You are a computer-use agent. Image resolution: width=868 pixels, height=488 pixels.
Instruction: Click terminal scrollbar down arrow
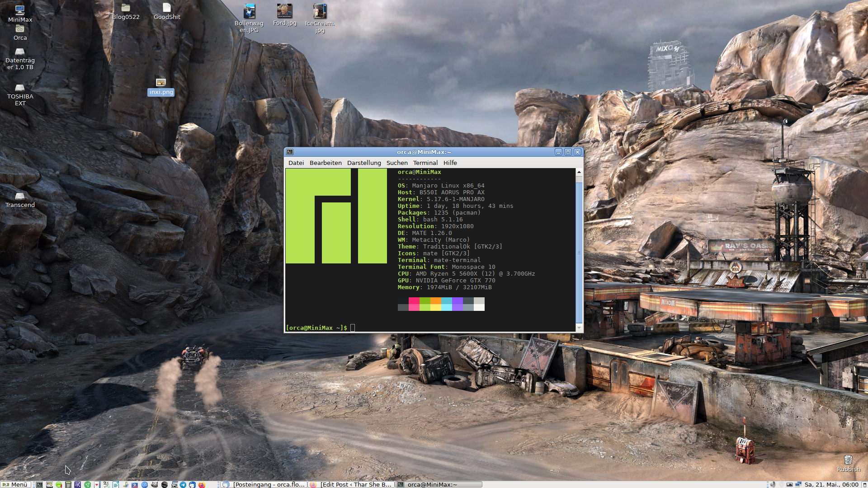[579, 328]
